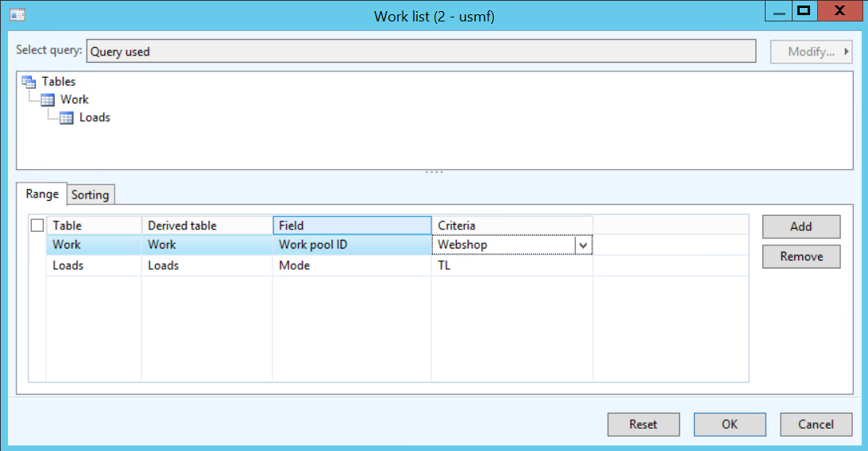
Task: Open the Webshop criteria dropdown arrow
Action: click(x=584, y=245)
